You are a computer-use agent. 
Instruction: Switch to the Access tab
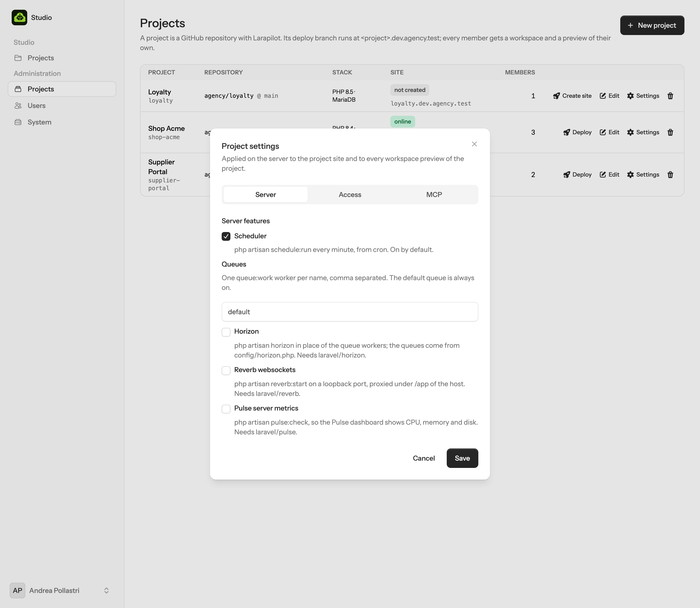350,195
